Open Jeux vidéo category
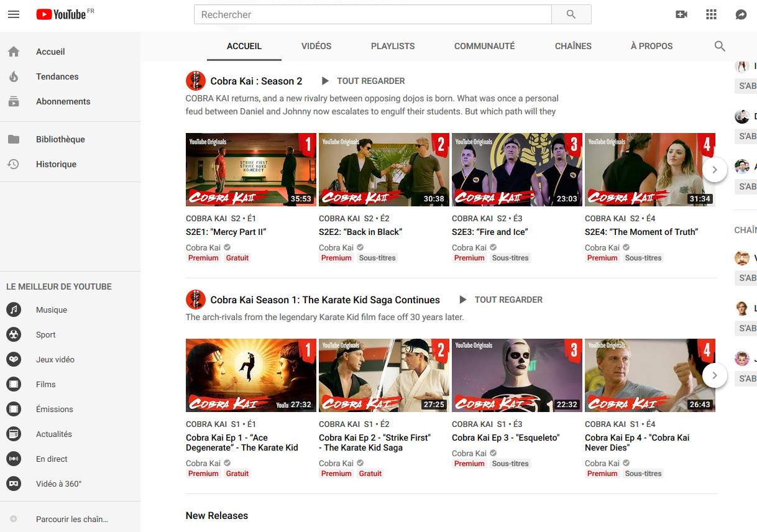757x532 pixels. (70, 359)
